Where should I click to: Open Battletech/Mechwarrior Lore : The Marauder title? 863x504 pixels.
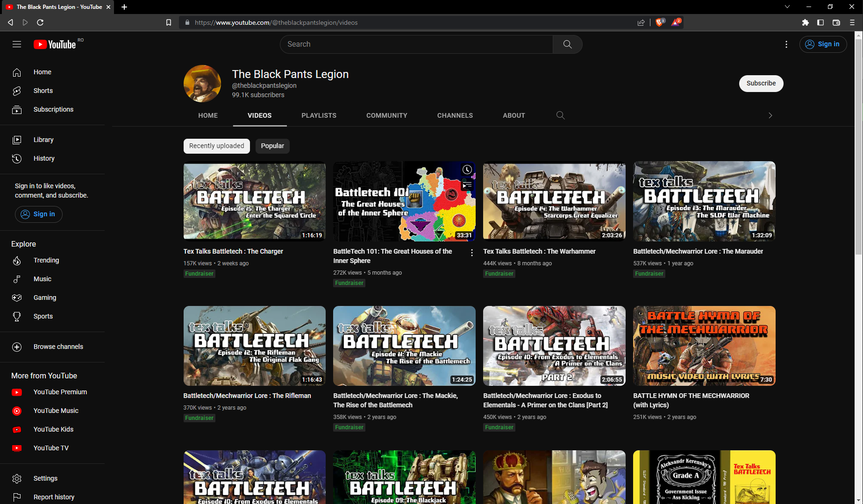[x=698, y=251]
